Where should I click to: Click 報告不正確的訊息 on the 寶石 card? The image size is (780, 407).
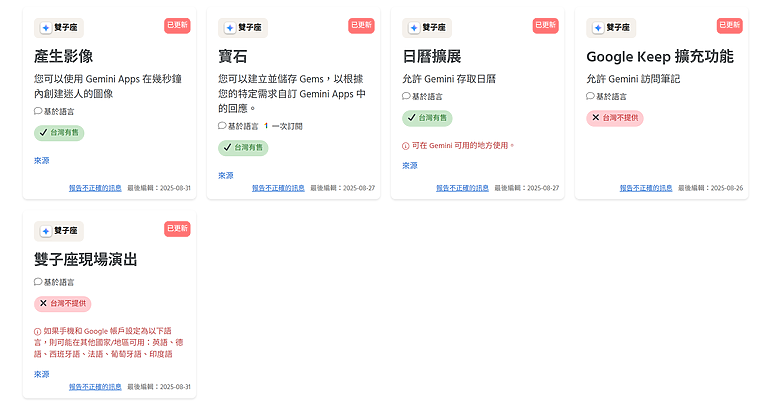278,188
